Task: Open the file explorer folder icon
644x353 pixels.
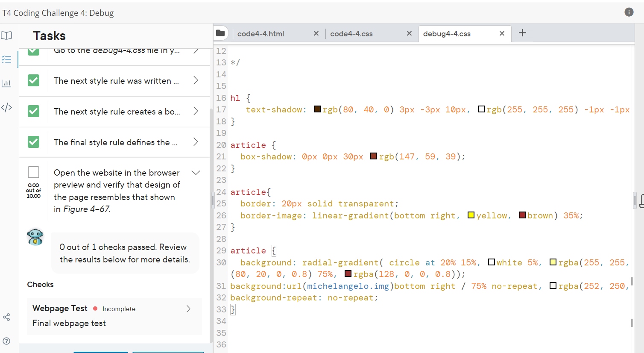Action: point(221,33)
